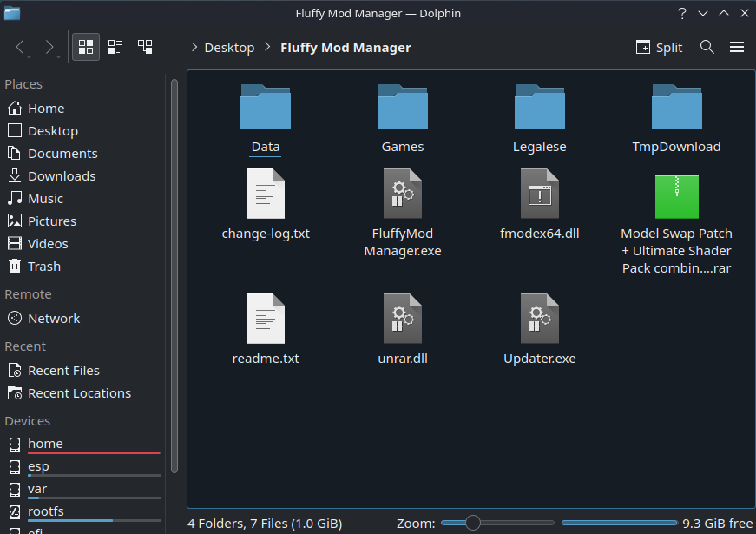Image resolution: width=756 pixels, height=534 pixels.
Task: Go to Documents in Places
Action: tap(83, 154)
